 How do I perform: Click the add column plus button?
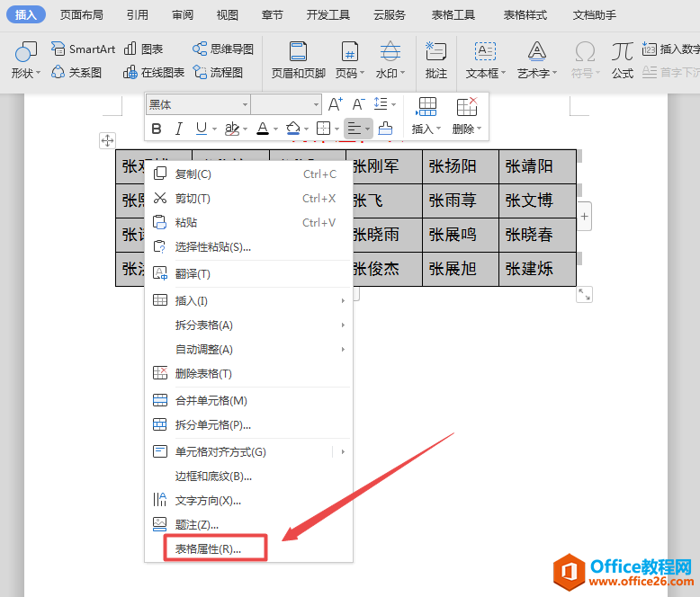coord(584,217)
